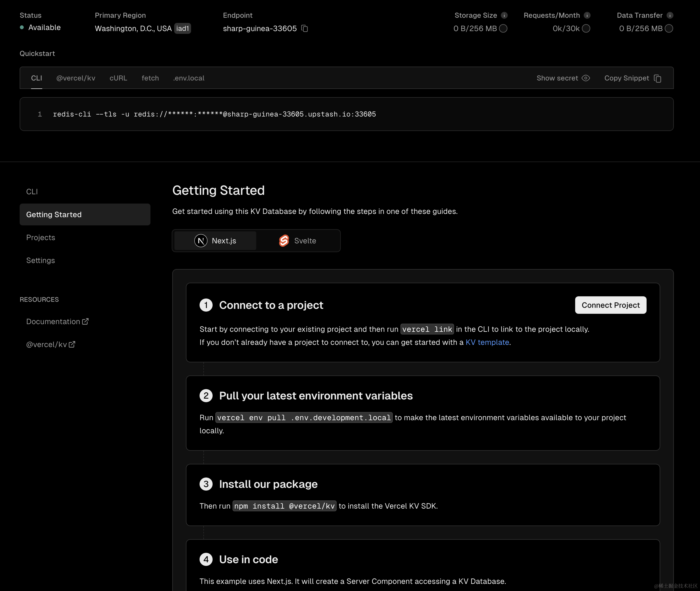
Task: Open Projects in the sidebar
Action: click(x=41, y=238)
